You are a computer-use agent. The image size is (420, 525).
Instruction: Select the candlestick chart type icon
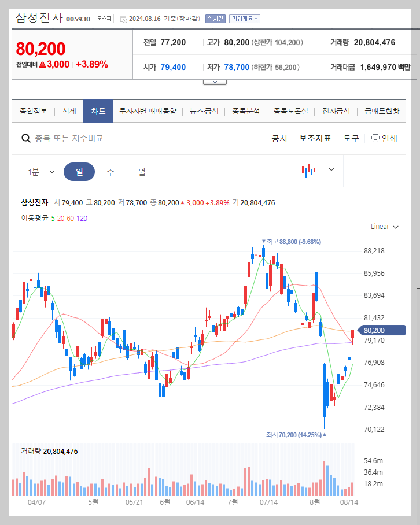point(308,171)
